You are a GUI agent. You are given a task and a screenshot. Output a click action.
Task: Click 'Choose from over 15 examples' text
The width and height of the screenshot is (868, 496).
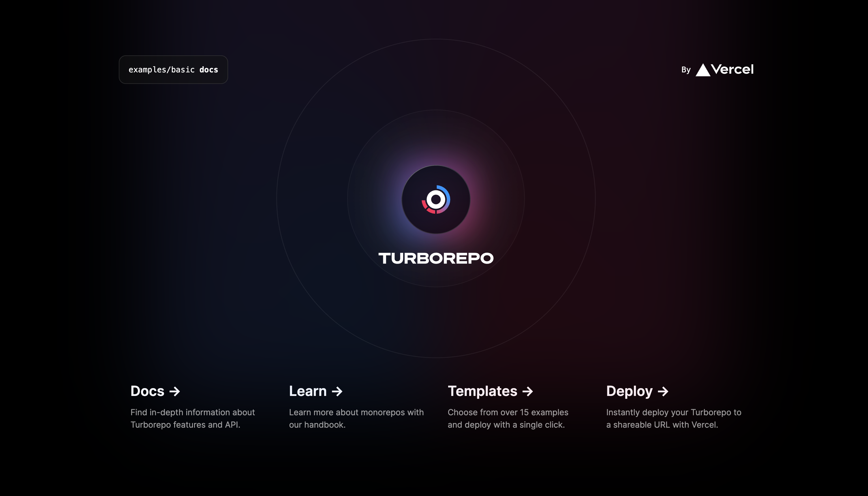coord(508,412)
